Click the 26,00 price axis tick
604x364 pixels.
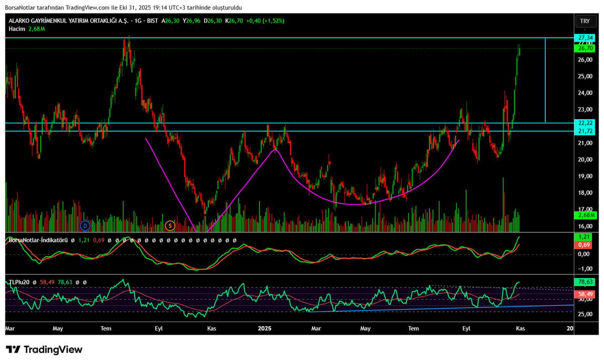(x=585, y=60)
